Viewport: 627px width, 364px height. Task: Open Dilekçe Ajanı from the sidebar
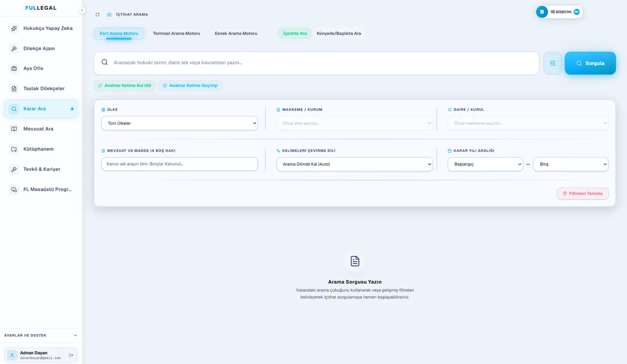coord(41,49)
